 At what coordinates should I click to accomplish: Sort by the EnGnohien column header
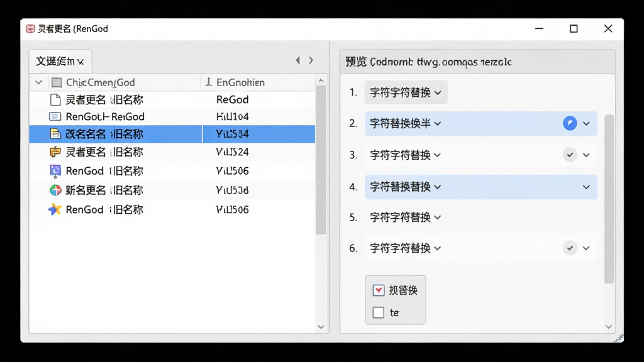pos(240,82)
